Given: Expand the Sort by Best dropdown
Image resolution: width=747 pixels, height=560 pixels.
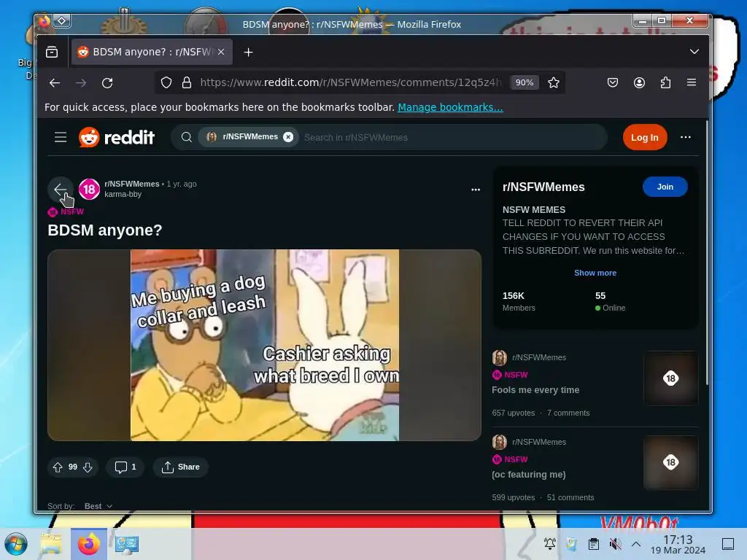Looking at the screenshot, I should 98,506.
